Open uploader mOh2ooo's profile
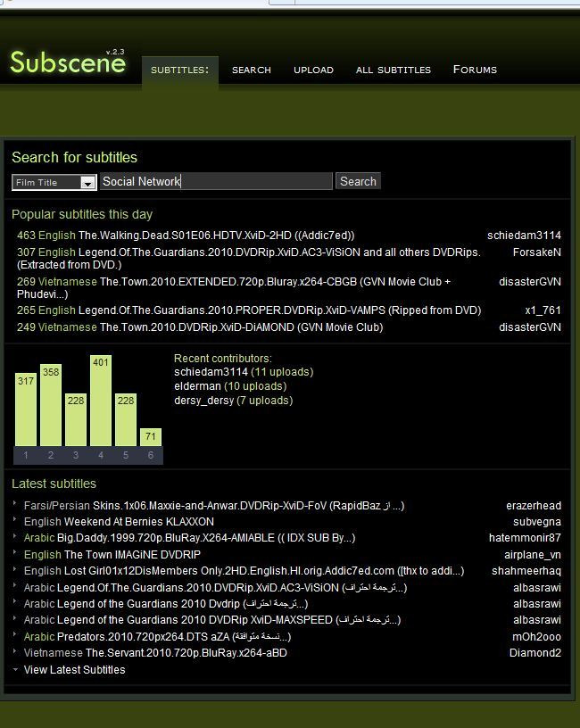 pyautogui.click(x=536, y=637)
